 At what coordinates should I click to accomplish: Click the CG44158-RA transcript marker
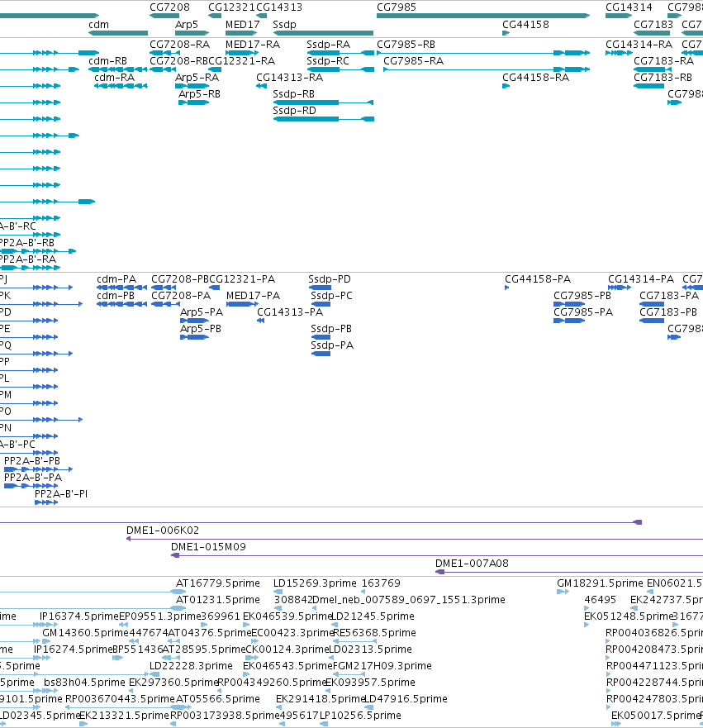[506, 86]
